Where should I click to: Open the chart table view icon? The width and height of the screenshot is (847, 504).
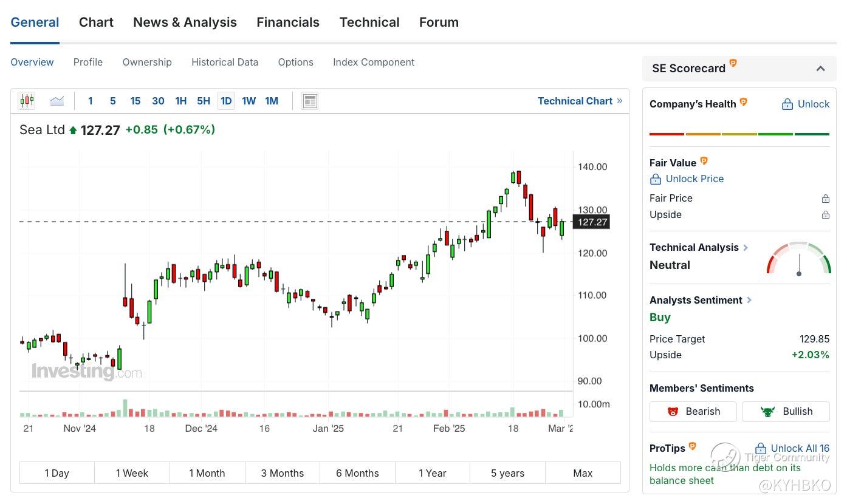tap(310, 101)
